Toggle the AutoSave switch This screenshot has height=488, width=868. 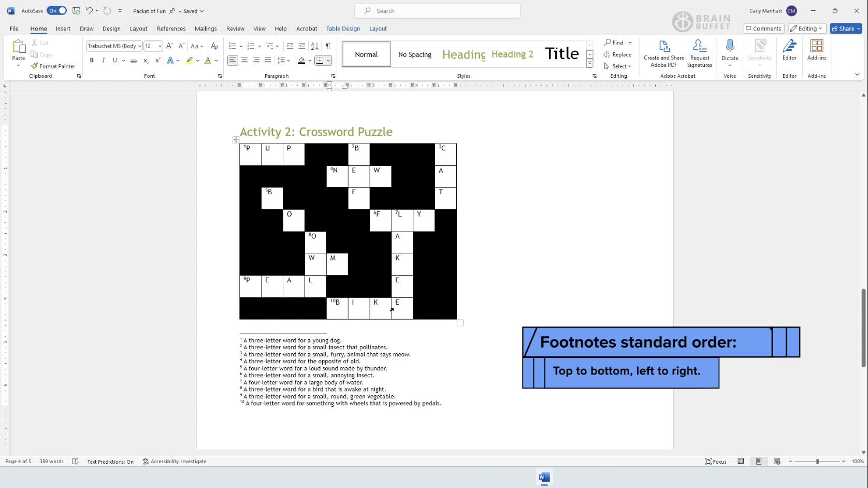coord(56,11)
